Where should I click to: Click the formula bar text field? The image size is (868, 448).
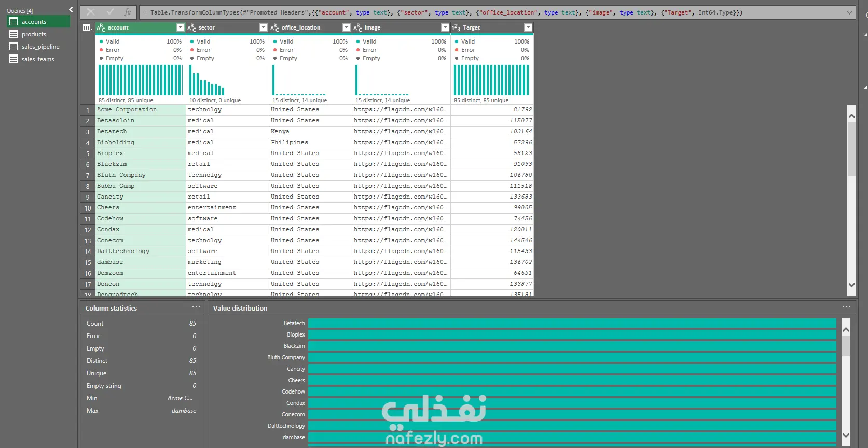(x=493, y=12)
